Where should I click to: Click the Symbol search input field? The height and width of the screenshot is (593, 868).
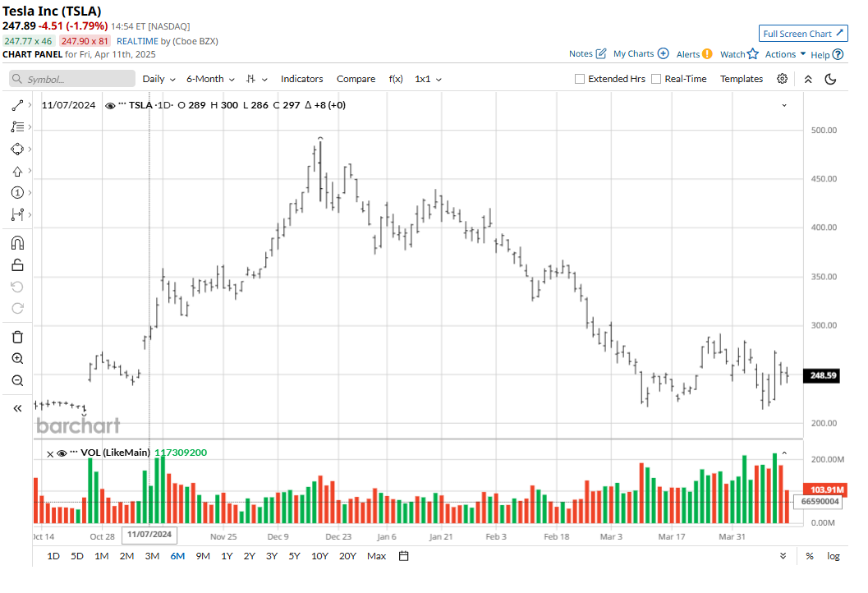pyautogui.click(x=72, y=79)
